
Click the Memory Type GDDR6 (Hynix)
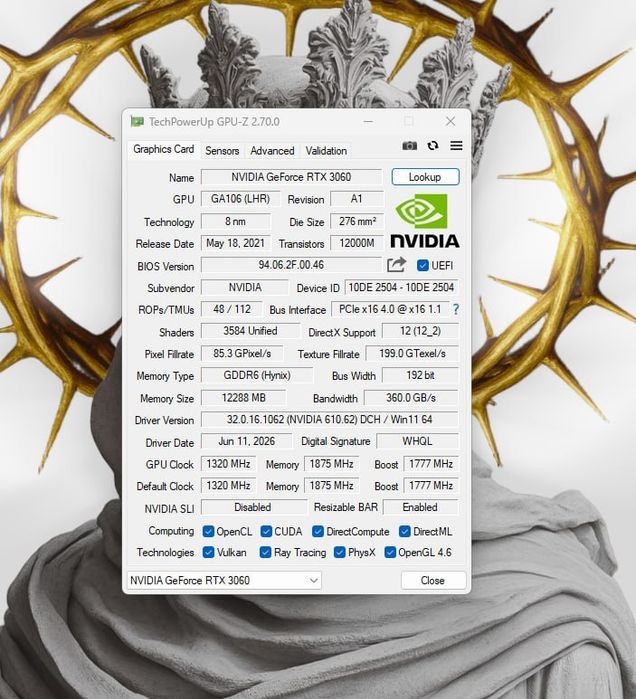pos(257,375)
